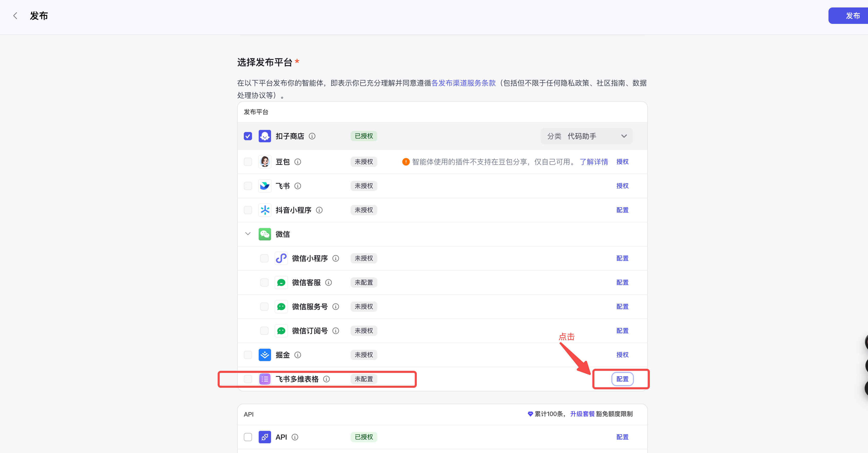Click 配置 in the 微信服务号 row

622,307
